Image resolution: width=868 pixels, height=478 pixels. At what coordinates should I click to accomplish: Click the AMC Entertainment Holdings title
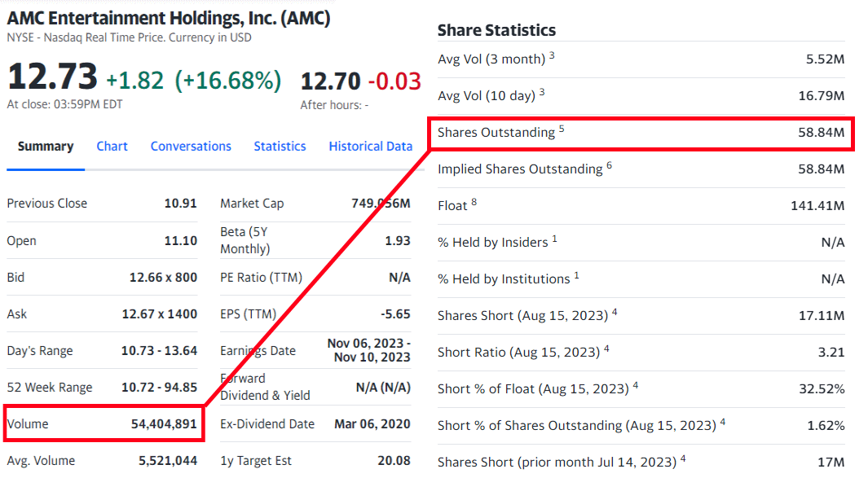[169, 18]
